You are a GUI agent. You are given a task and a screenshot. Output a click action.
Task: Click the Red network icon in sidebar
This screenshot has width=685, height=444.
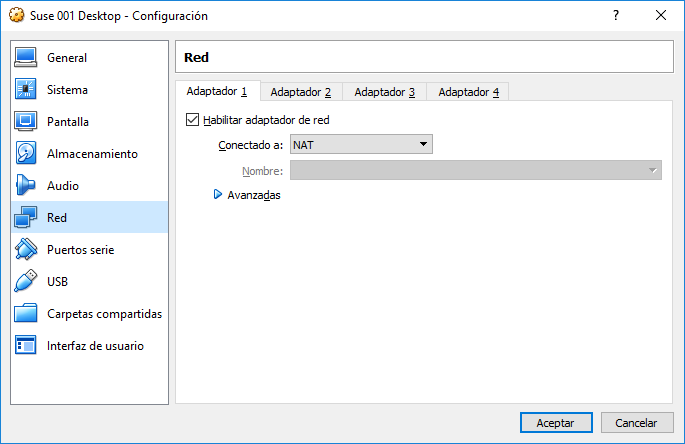[x=26, y=218]
